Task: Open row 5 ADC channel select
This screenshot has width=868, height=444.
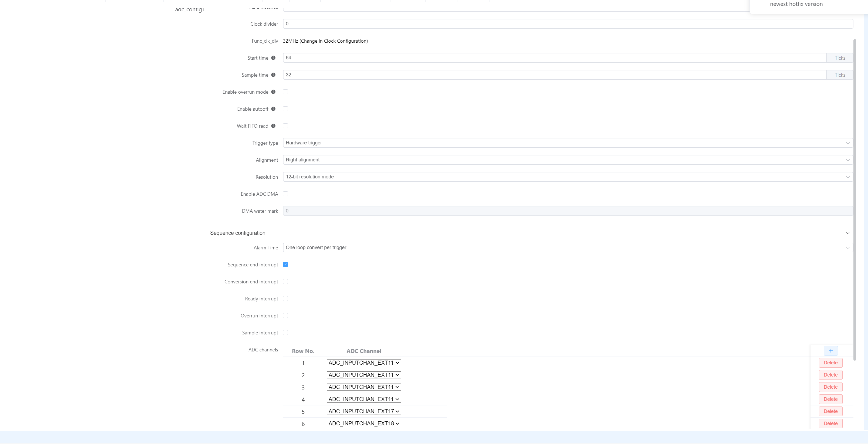Action: pos(363,411)
